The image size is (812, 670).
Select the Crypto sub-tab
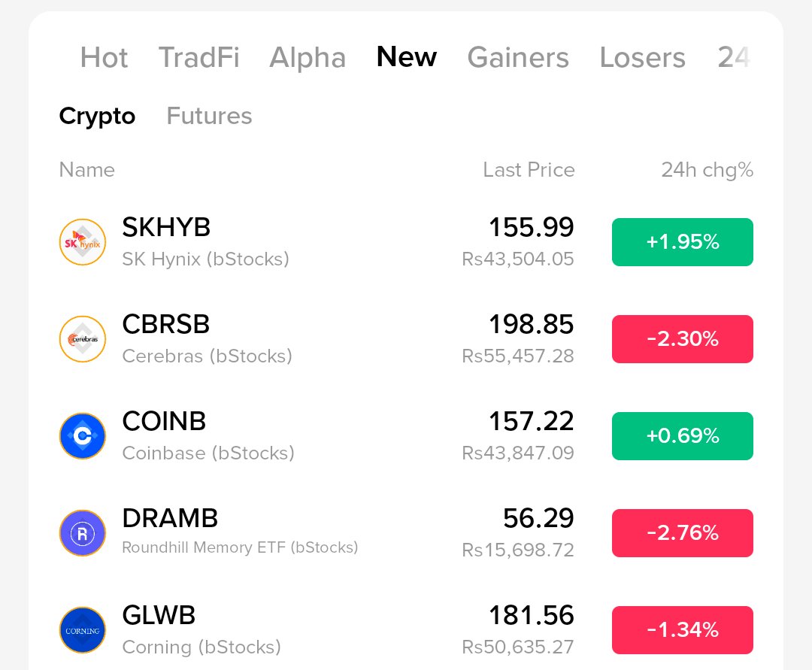tap(97, 116)
